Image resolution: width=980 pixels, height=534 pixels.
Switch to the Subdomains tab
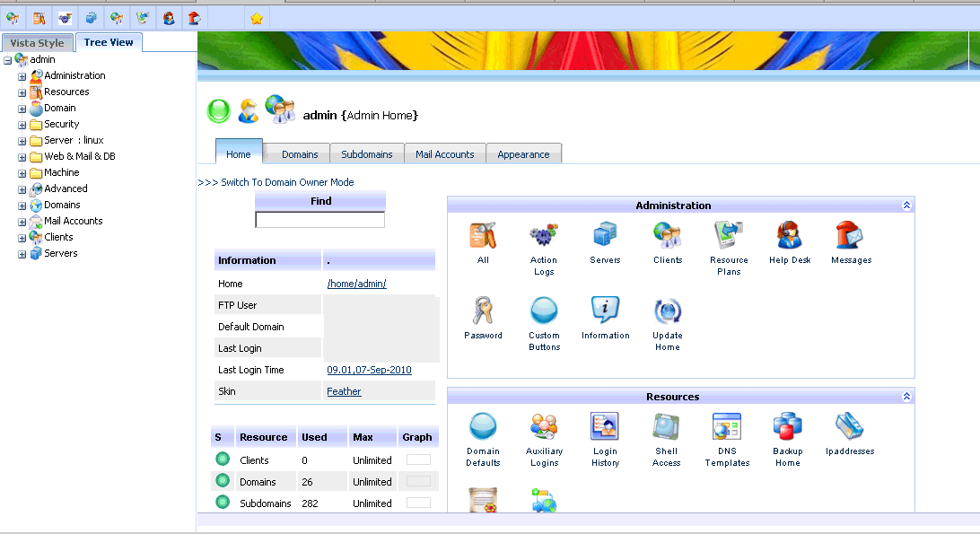click(367, 154)
